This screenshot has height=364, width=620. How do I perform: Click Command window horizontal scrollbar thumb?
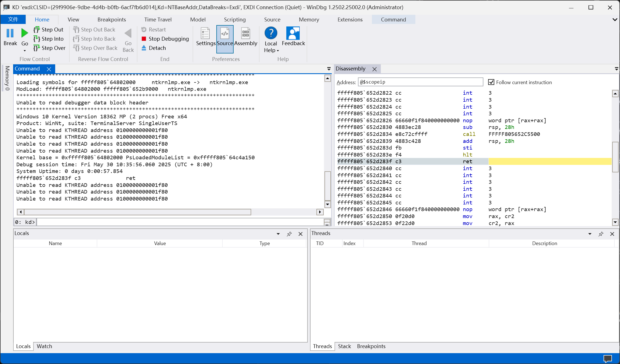click(137, 212)
